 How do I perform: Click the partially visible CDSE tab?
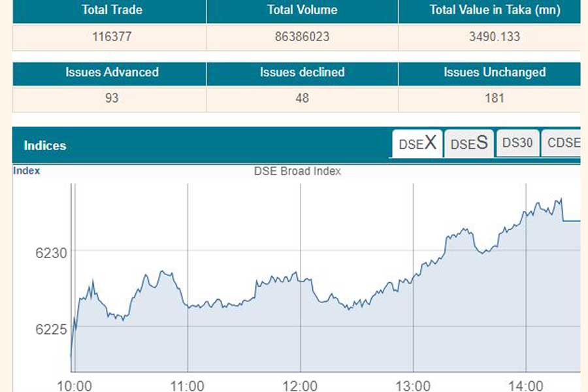[563, 143]
